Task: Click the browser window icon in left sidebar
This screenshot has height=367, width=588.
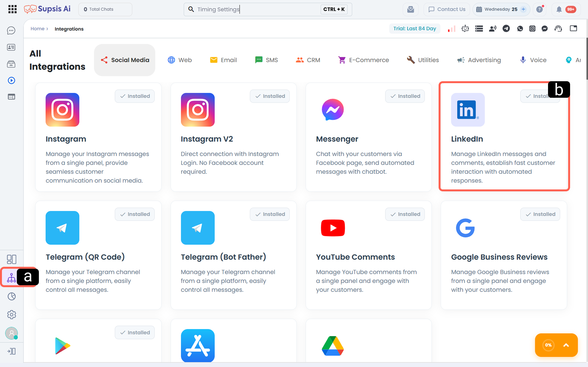Action: tap(11, 97)
